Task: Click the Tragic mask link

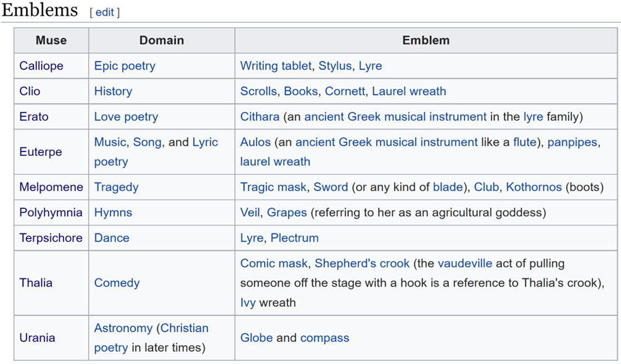Action: tap(273, 187)
